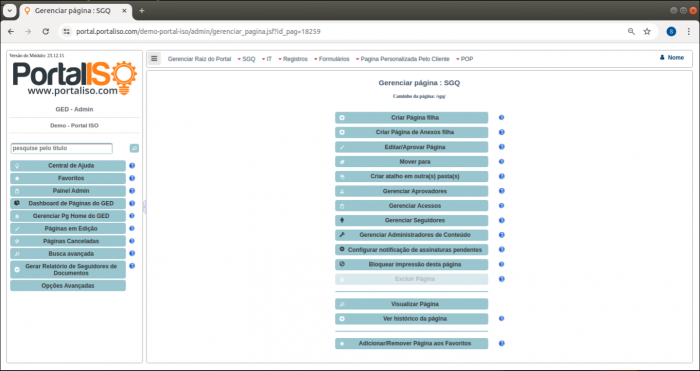Viewport: 700px width, 371px height.
Task: Click Opções Avançadas in sidebar
Action: pyautogui.click(x=68, y=286)
